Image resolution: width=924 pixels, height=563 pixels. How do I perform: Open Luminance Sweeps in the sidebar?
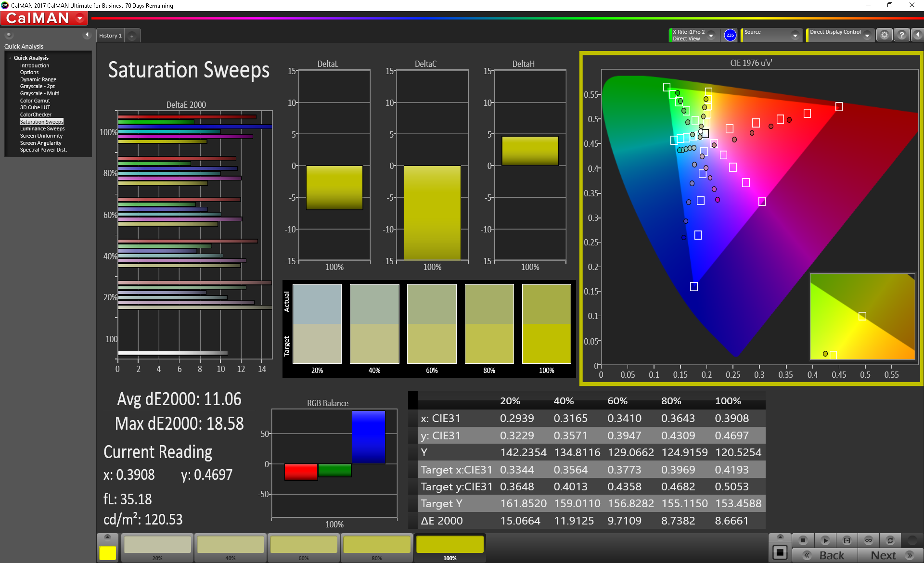pyautogui.click(x=42, y=129)
